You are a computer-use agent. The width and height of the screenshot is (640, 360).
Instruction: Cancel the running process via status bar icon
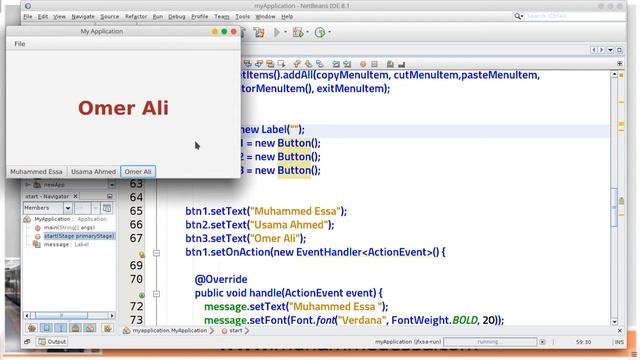(x=542, y=342)
